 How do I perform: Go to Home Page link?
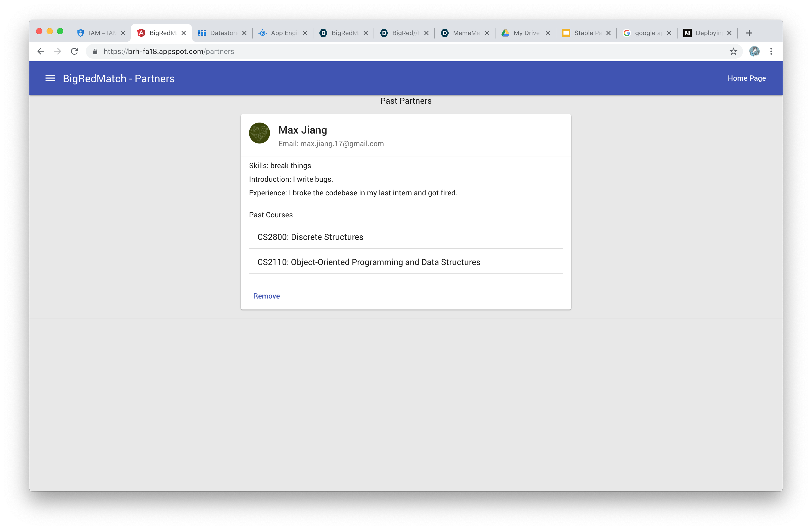747,78
